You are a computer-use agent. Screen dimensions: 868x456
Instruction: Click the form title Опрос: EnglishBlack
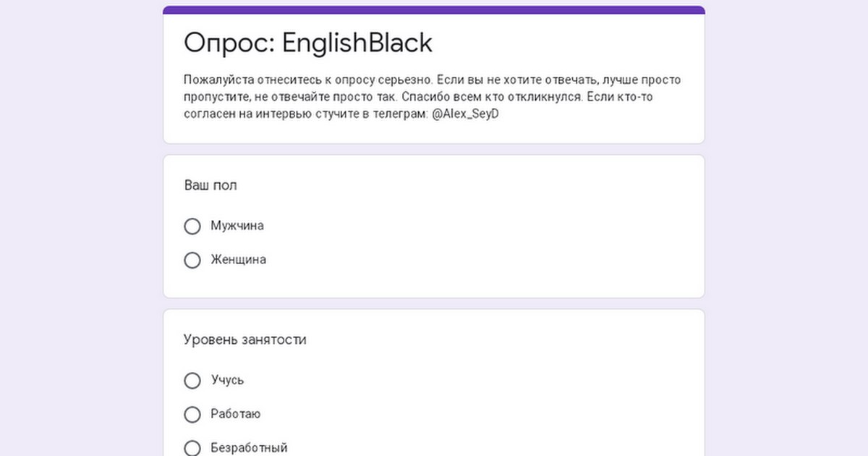tap(308, 43)
